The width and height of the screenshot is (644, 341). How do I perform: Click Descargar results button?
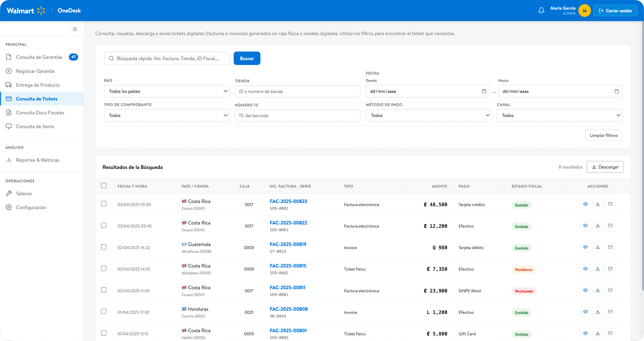pos(605,167)
